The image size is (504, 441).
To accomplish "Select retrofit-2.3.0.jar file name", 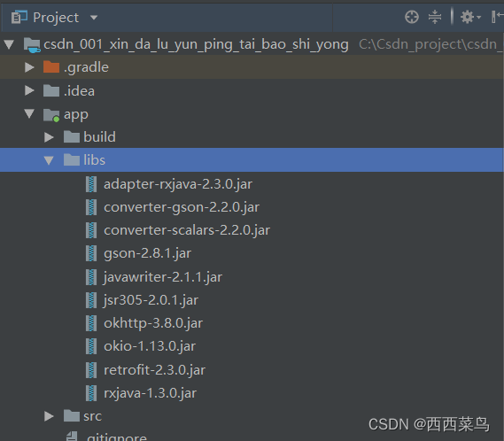I will (x=155, y=370).
